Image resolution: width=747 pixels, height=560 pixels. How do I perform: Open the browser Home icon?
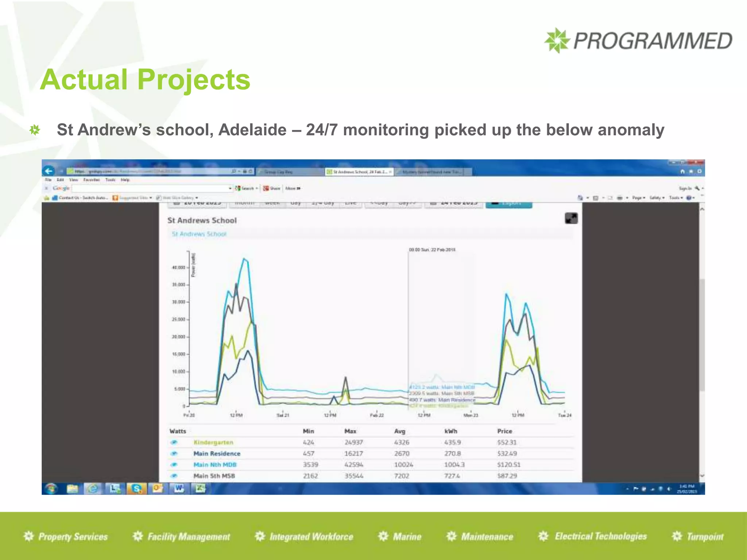point(682,171)
